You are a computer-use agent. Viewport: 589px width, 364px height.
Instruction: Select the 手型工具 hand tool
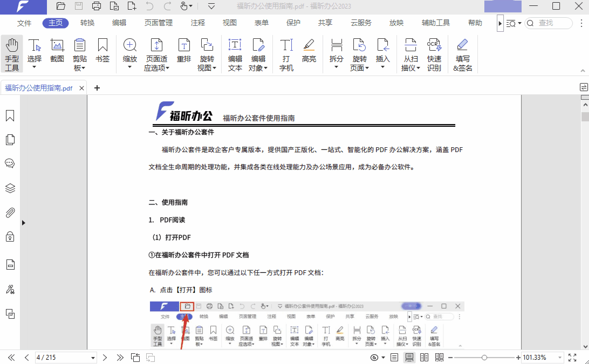11,53
